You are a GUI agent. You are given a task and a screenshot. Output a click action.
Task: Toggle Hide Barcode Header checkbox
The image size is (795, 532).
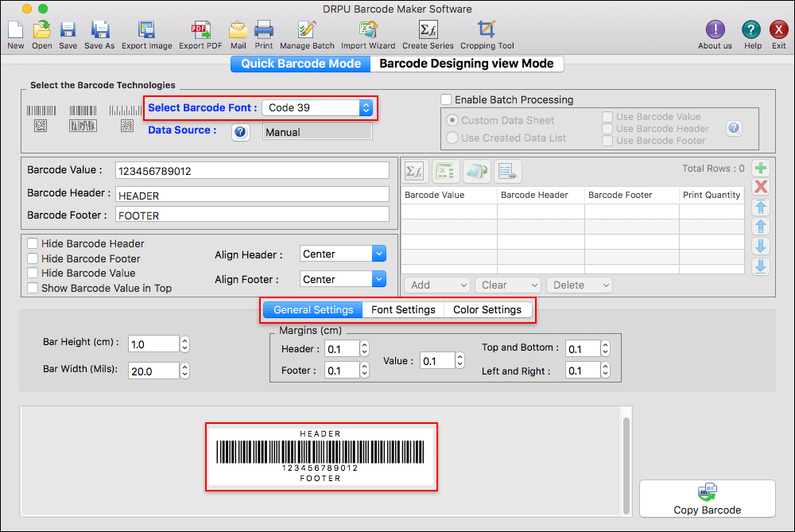pyautogui.click(x=33, y=243)
